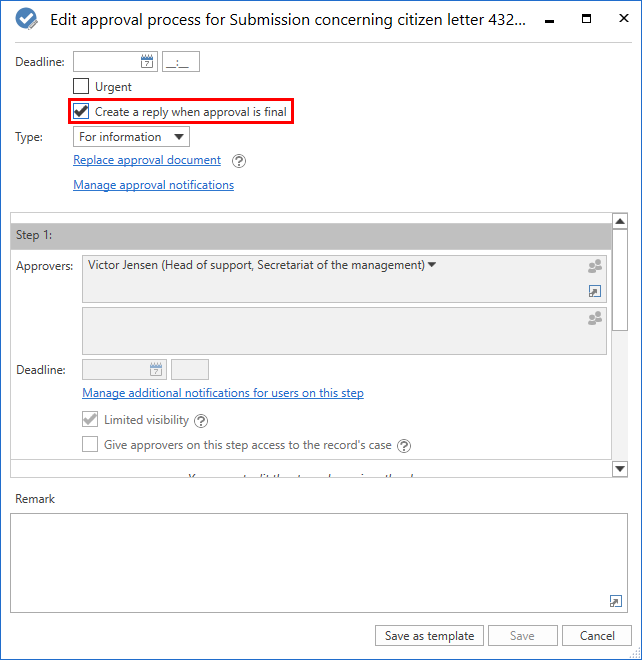The image size is (642, 660).
Task: Expand the Approvers field with popout icon
Action: (x=595, y=291)
